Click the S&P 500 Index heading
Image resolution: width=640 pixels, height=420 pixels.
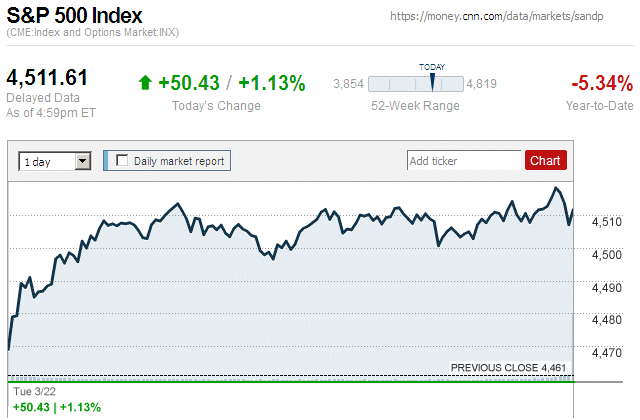click(75, 16)
